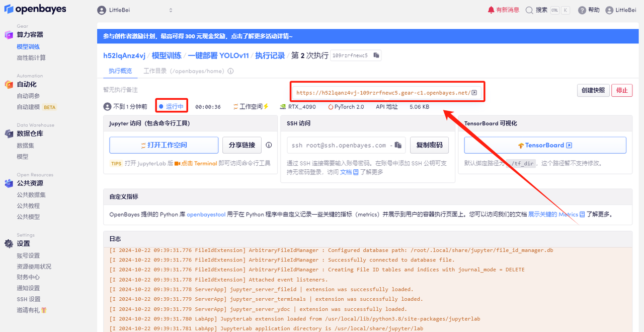Click 打开工作空间 to open Jupyter workspace
Image resolution: width=644 pixels, height=332 pixels.
tap(164, 145)
